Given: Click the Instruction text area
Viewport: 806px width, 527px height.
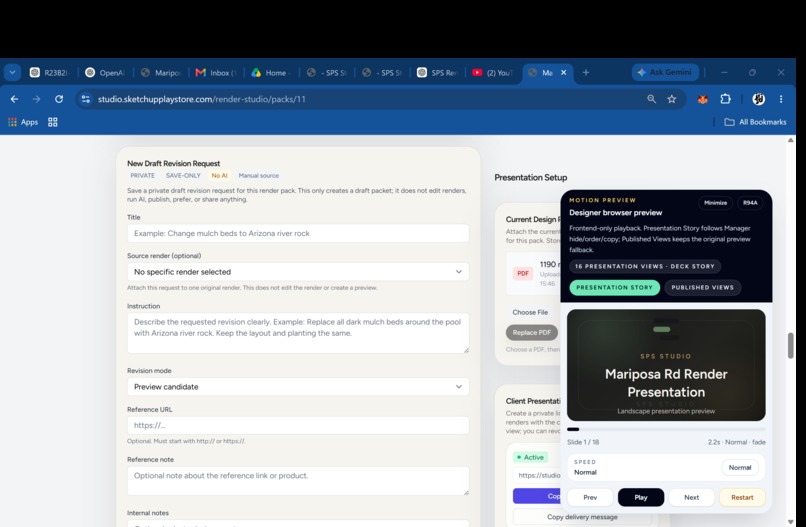Looking at the screenshot, I should [298, 333].
